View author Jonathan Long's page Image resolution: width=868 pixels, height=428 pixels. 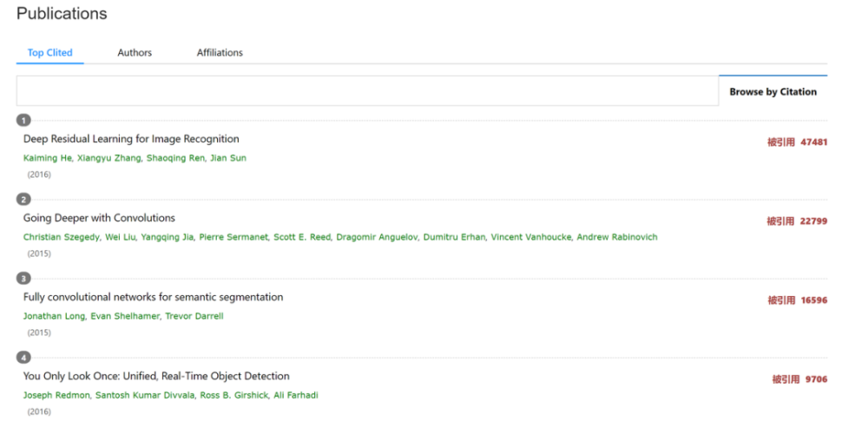[x=54, y=316]
